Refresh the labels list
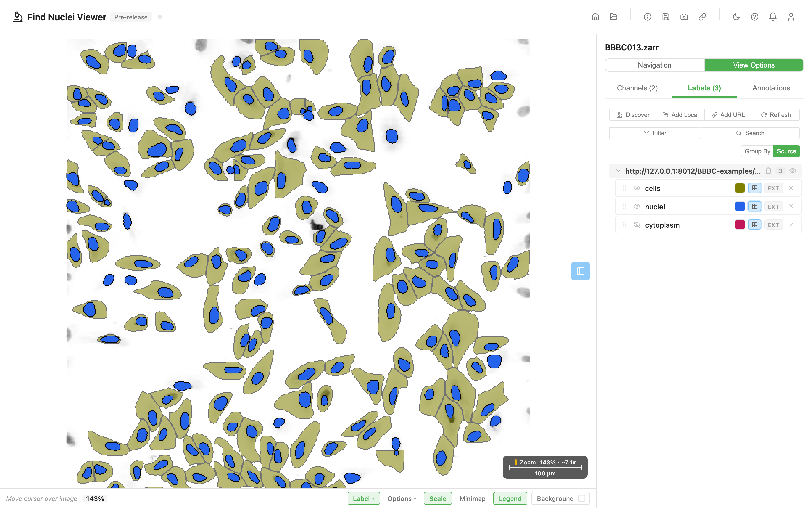812x508 pixels. tap(775, 115)
